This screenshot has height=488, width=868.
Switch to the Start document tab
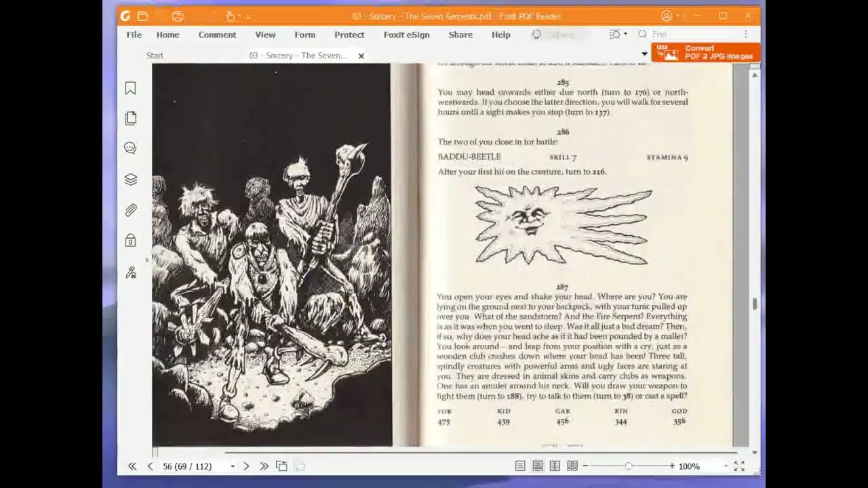tap(155, 56)
